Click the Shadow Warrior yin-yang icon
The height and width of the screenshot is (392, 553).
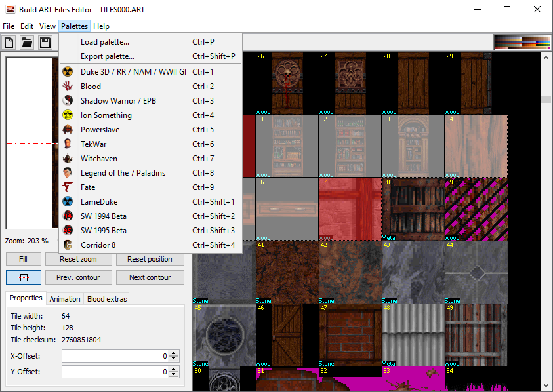[68, 101]
